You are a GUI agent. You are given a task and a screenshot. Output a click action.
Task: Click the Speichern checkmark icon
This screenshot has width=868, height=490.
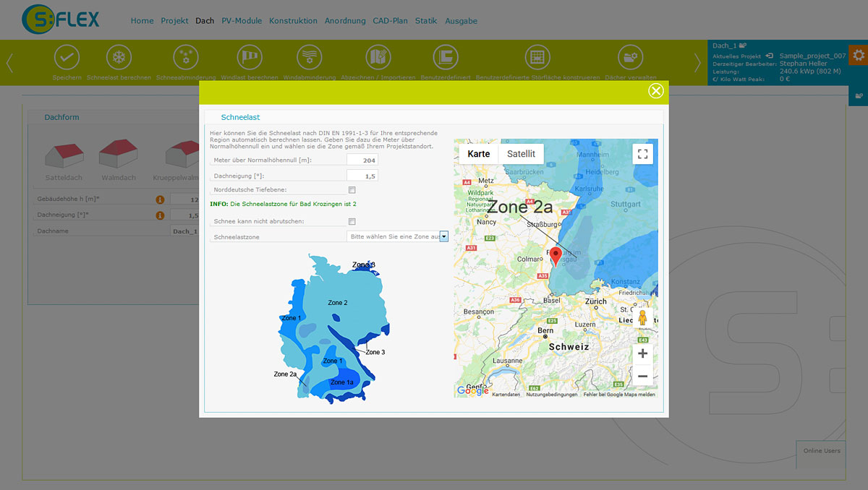click(x=67, y=57)
